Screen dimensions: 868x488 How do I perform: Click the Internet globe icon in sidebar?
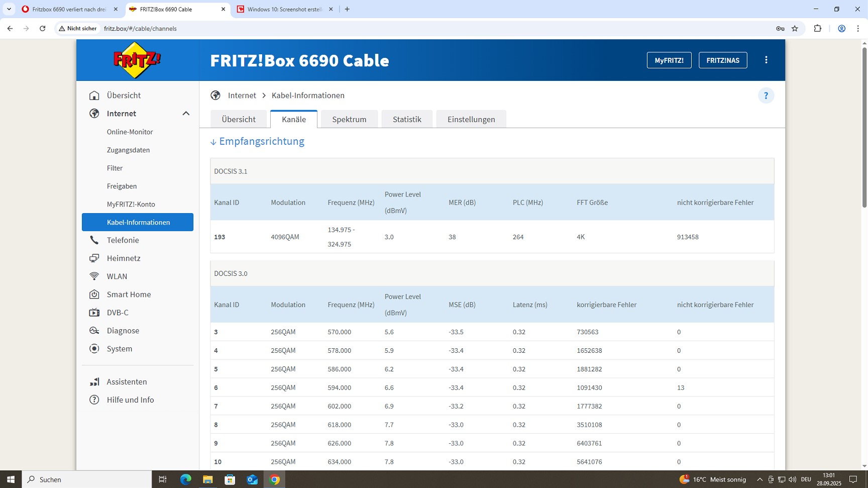tap(94, 114)
